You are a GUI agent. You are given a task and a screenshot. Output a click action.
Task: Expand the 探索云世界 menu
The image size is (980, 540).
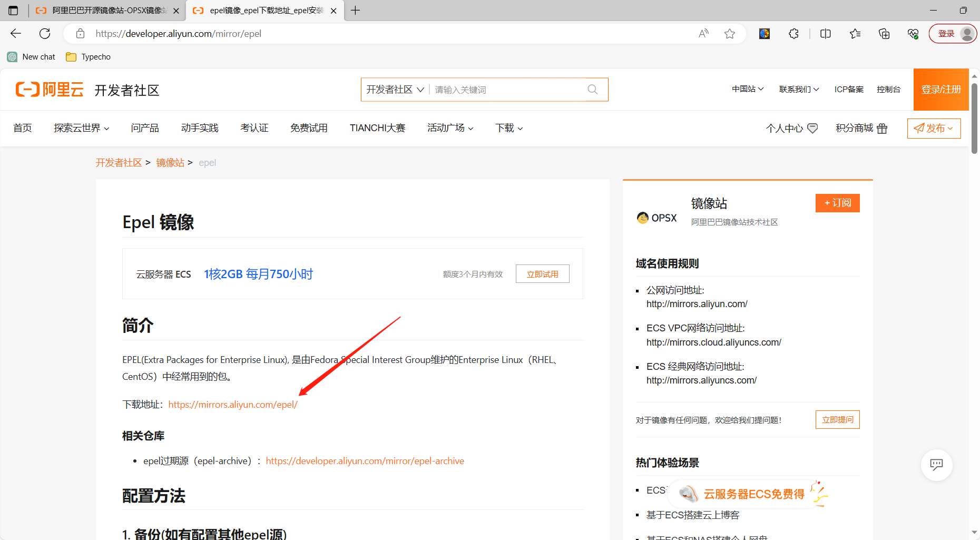[82, 128]
